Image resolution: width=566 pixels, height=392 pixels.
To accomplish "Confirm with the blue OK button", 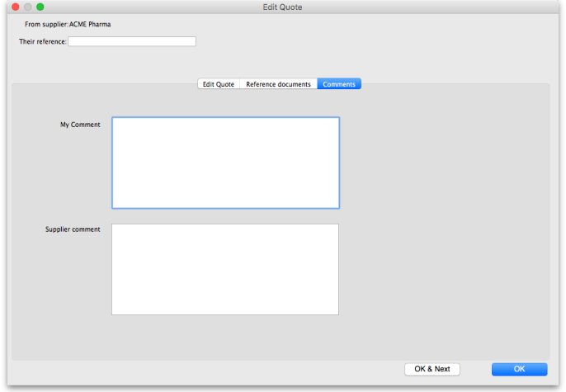I will point(519,369).
